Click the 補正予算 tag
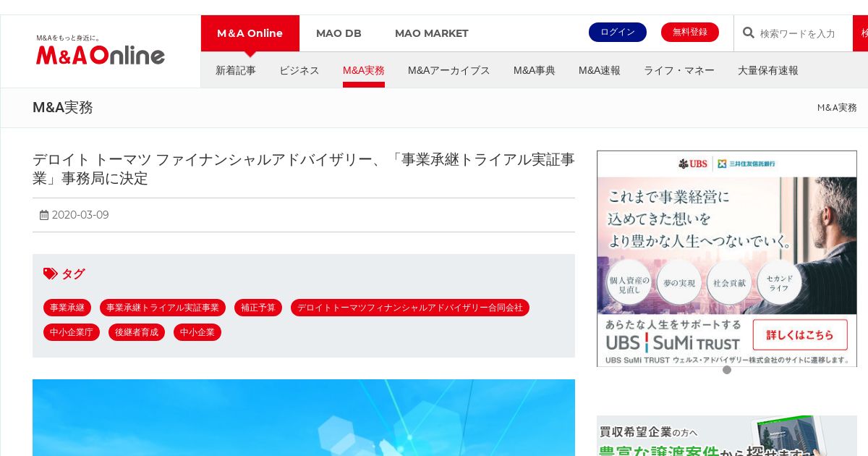This screenshot has height=456, width=868. pos(258,308)
